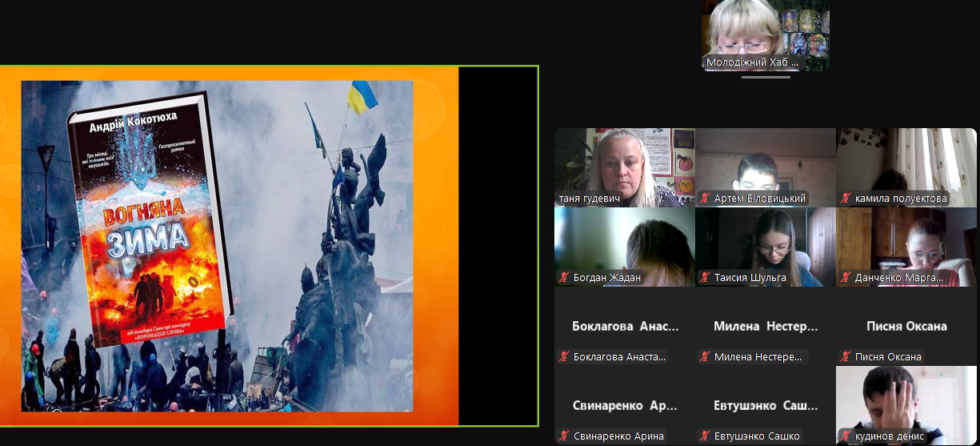980x446 pixels.
Task: Click the title word ЗИМА on book cover
Action: pyautogui.click(x=150, y=240)
